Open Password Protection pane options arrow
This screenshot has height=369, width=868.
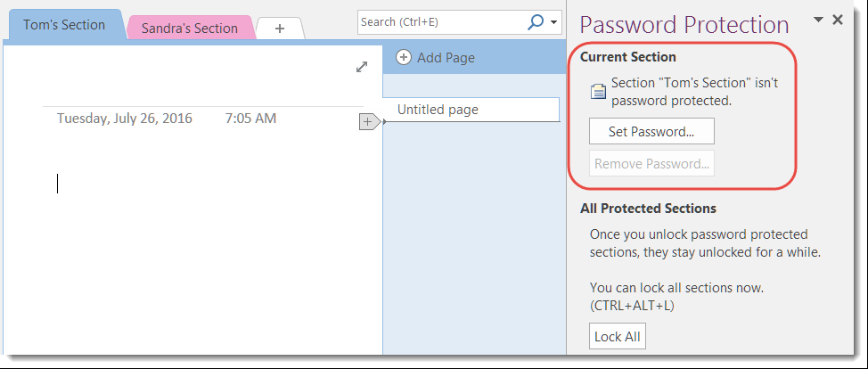(x=818, y=20)
